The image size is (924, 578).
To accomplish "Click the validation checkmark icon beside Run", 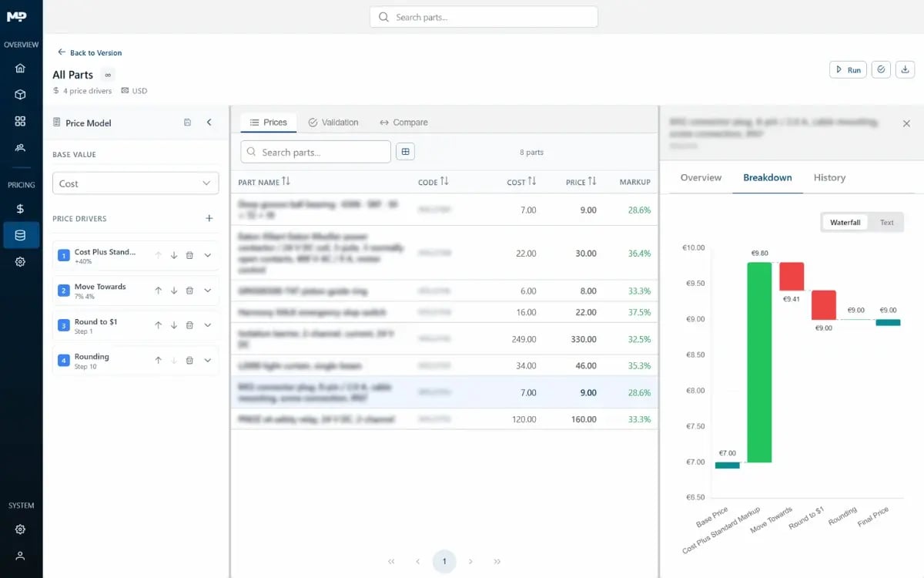I will coord(881,69).
